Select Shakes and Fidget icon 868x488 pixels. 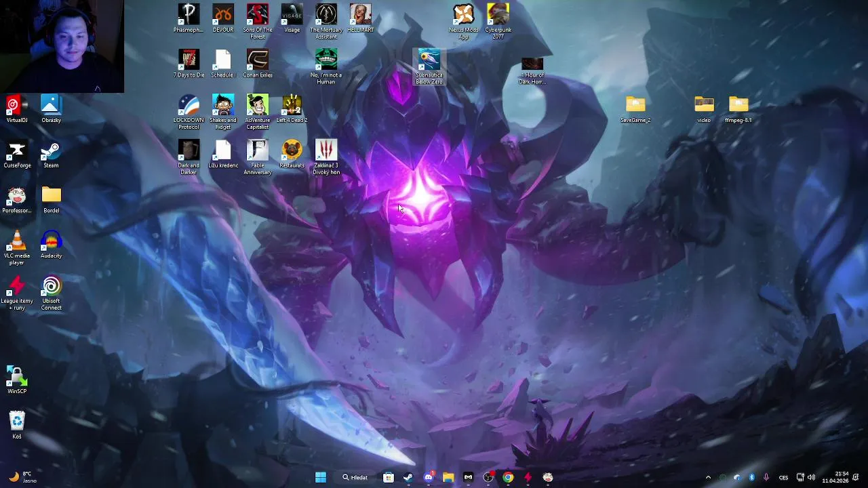pos(223,112)
